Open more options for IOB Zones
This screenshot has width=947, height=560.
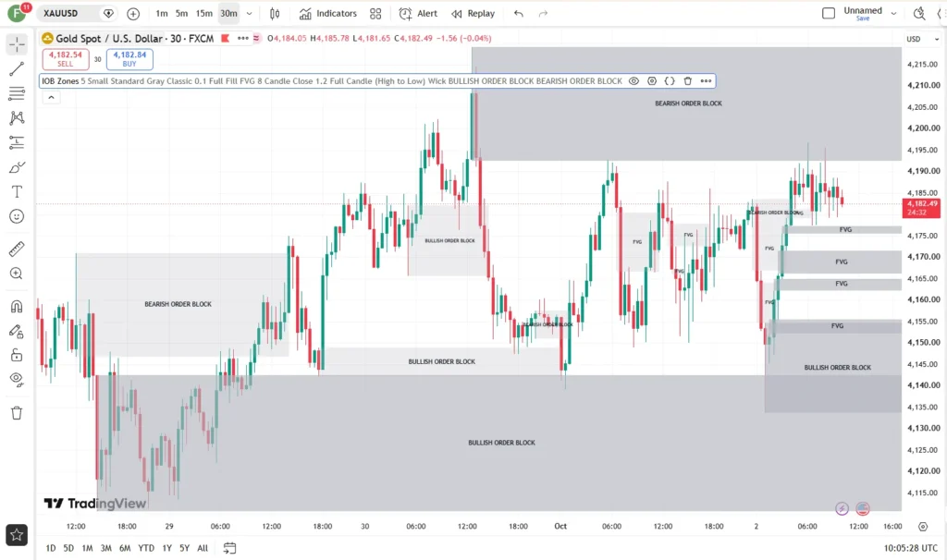[706, 81]
